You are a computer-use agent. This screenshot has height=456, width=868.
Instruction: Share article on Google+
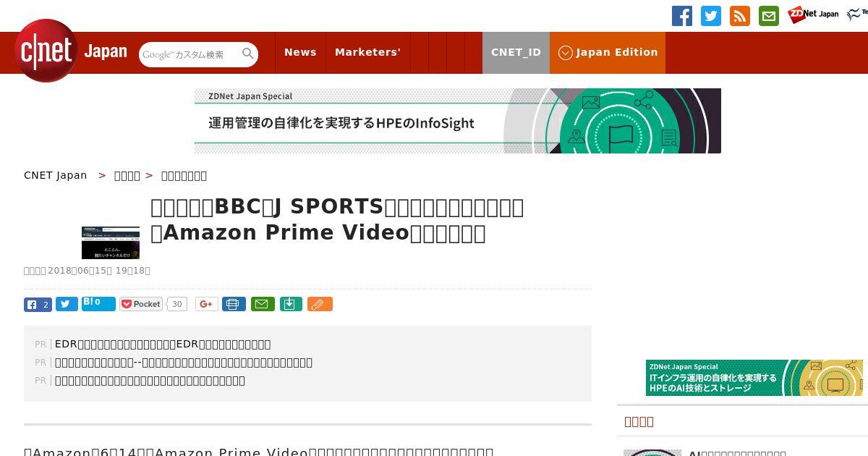click(206, 304)
